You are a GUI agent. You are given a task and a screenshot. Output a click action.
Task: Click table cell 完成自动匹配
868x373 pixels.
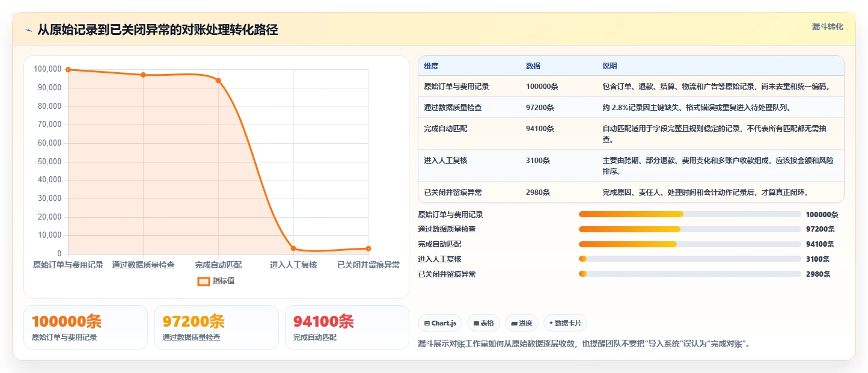coord(445,129)
